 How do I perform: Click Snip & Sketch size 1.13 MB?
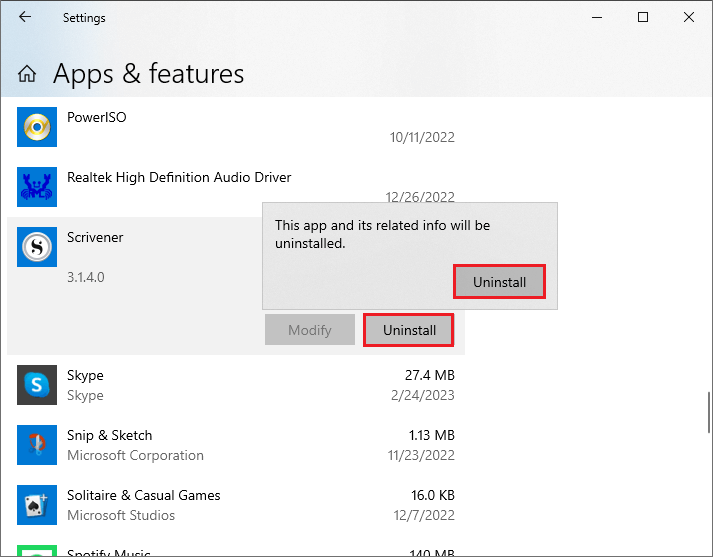(432, 435)
